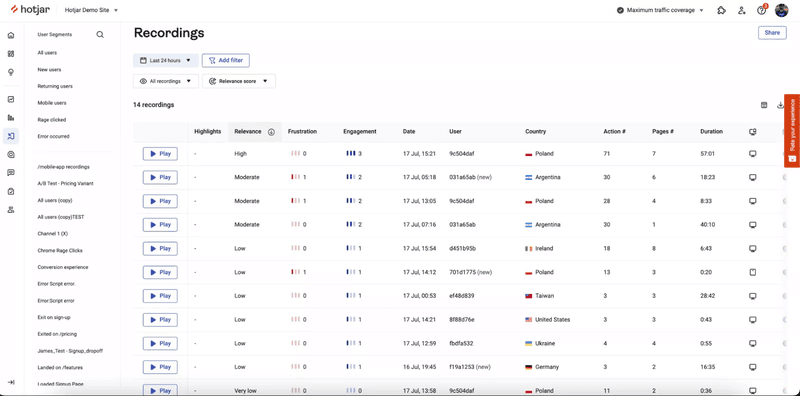The image size is (800, 396).
Task: Search user segments with magnifier icon
Action: click(x=100, y=35)
